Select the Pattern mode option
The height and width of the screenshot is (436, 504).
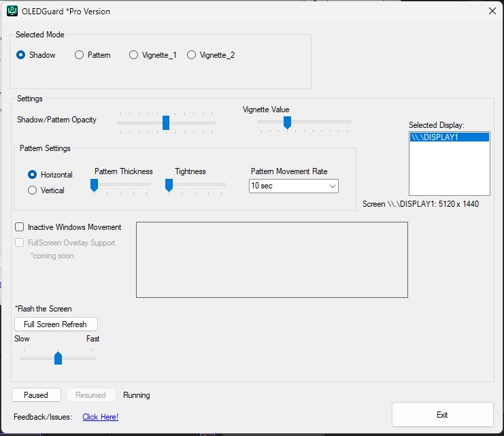79,55
